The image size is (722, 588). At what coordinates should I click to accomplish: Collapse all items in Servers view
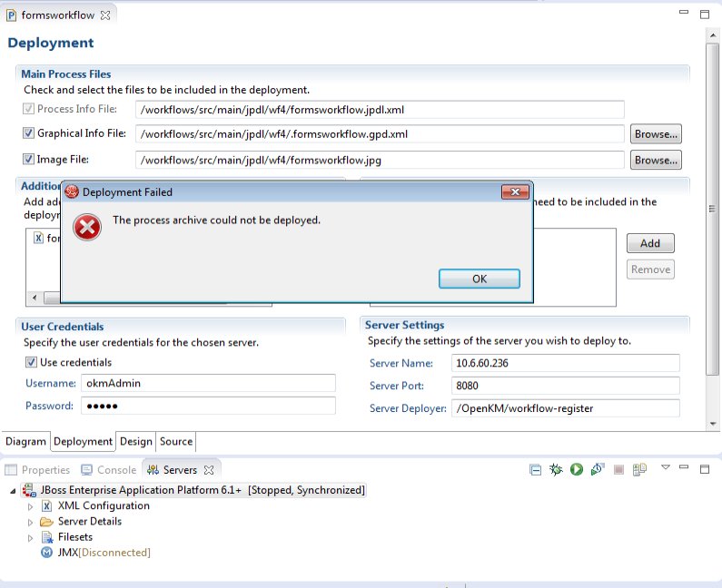(536, 470)
